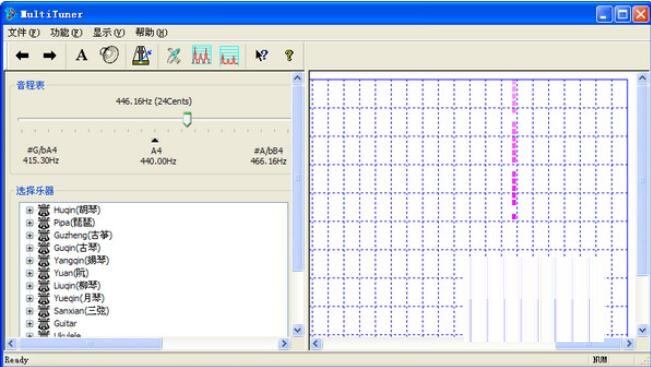This screenshot has height=367, width=651.
Task: Select Huqin(胡琴) in instrument tree
Action: (x=77, y=210)
